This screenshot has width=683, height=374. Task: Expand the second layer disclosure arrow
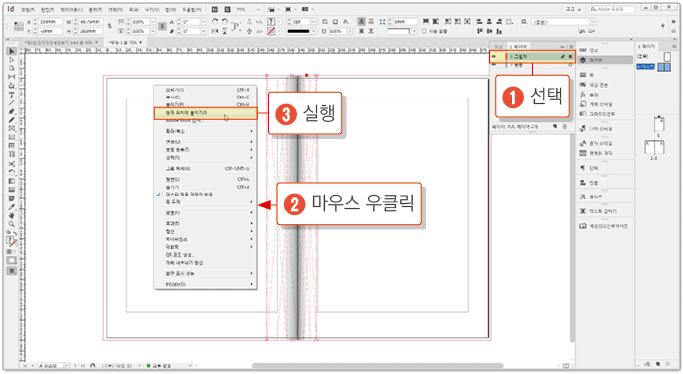[511, 65]
